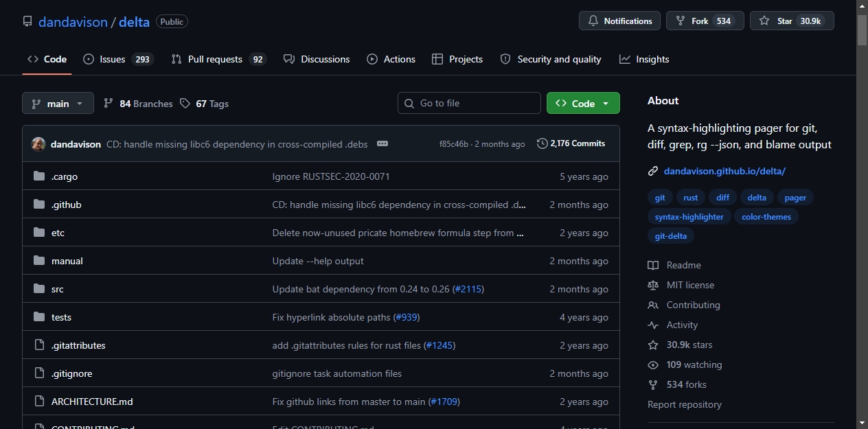Click the fork icon in the Fork button

click(681, 21)
